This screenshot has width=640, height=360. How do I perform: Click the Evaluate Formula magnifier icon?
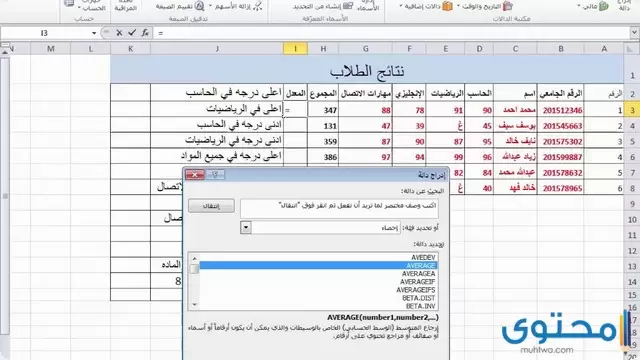point(199,6)
